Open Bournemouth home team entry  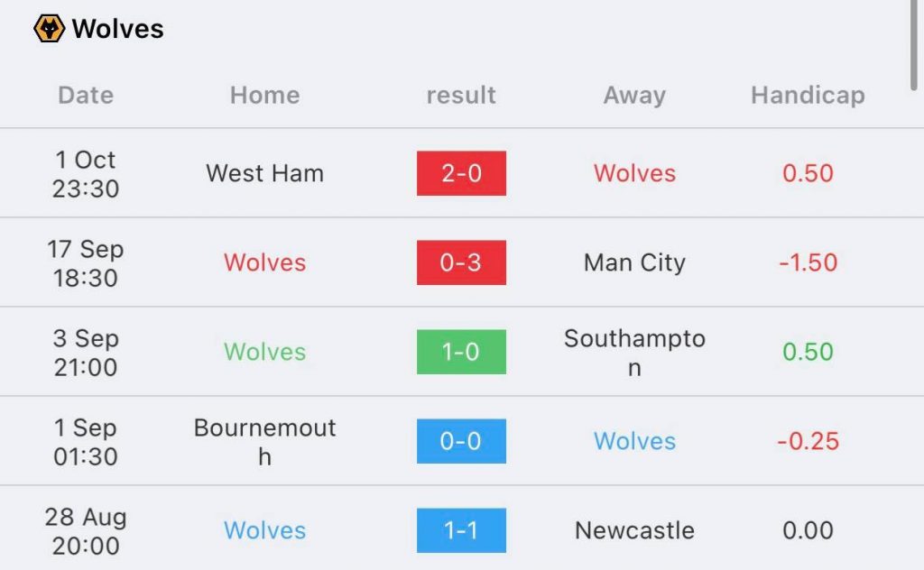click(264, 442)
